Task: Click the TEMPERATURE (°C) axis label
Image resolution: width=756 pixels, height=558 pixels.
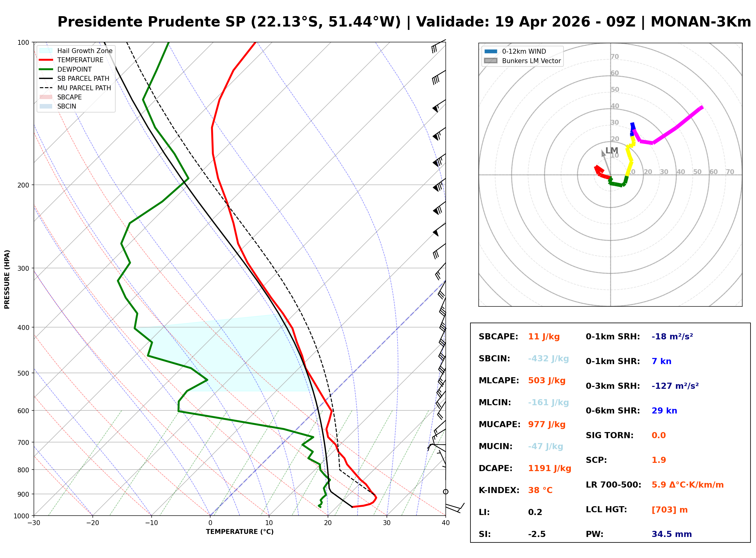Action: click(240, 532)
